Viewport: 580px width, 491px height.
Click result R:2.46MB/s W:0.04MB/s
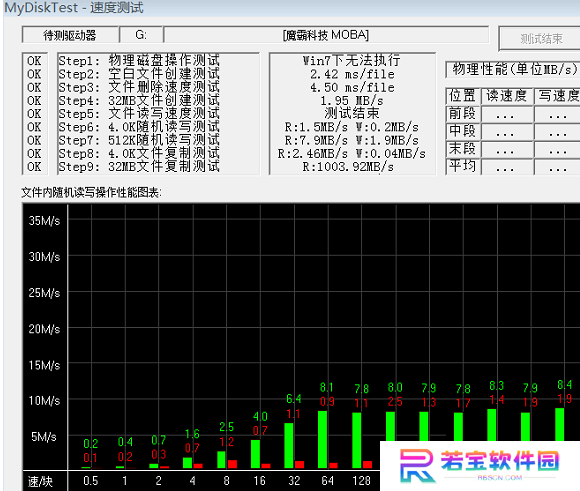click(351, 154)
